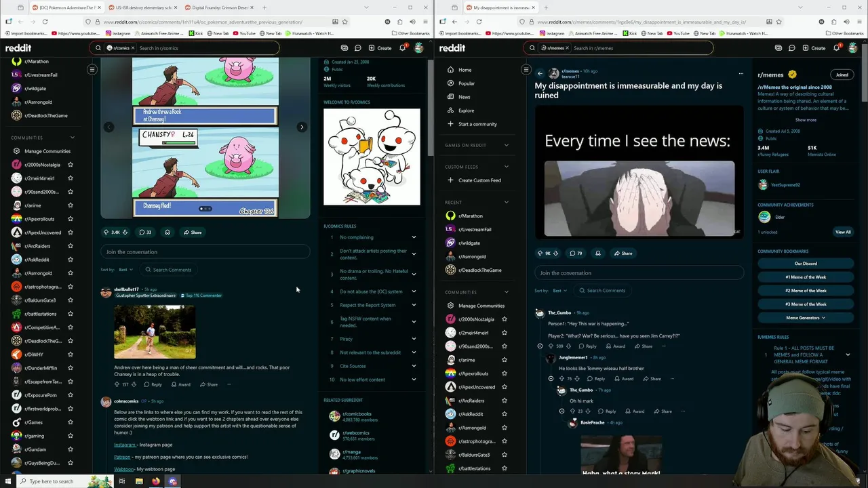
Task: Open chat icon in the left Reddit header
Action: pyautogui.click(x=357, y=48)
